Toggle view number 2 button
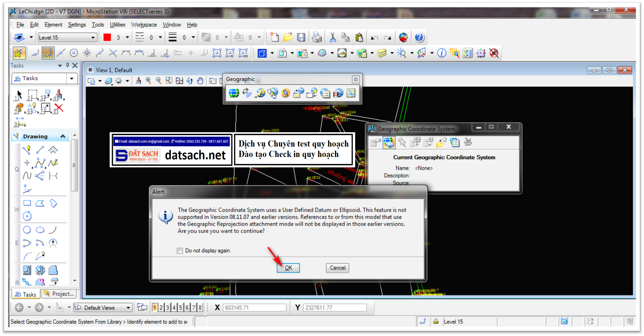The image size is (644, 336). tap(161, 308)
